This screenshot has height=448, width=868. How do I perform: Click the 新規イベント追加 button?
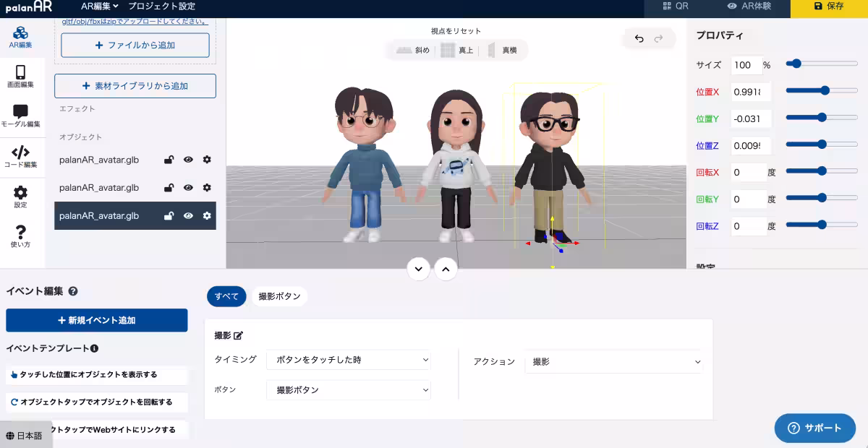pos(96,320)
